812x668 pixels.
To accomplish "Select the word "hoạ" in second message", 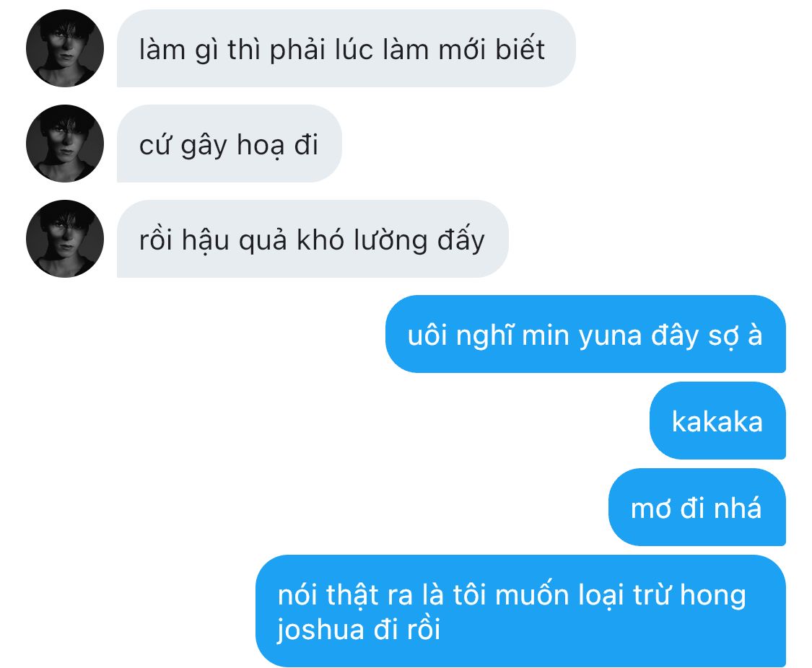I will pos(261,146).
